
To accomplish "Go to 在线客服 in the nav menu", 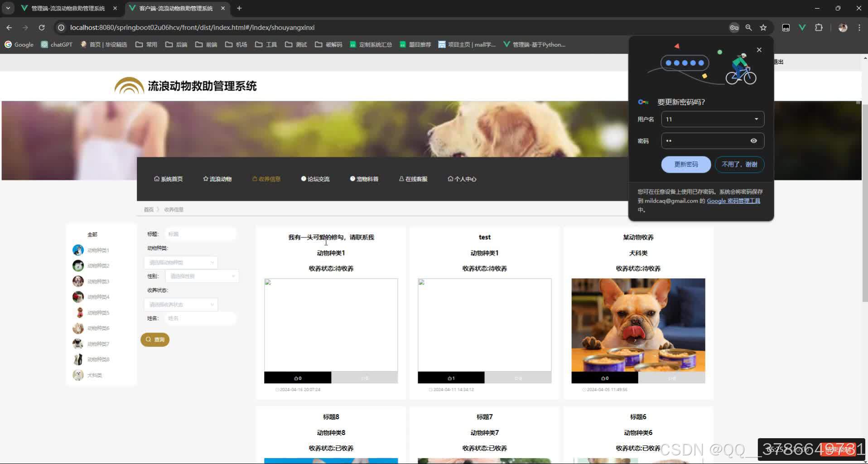I will [x=413, y=179].
